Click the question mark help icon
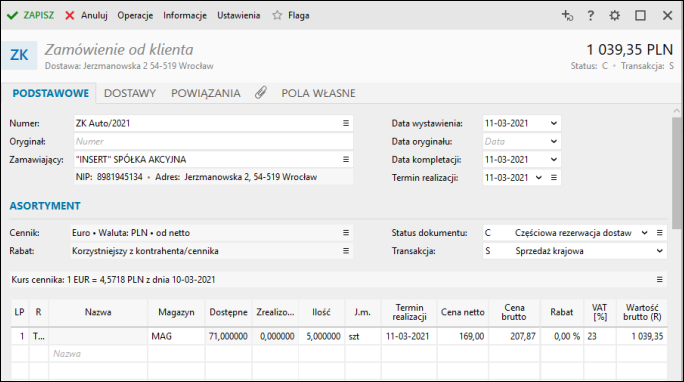 [x=590, y=16]
